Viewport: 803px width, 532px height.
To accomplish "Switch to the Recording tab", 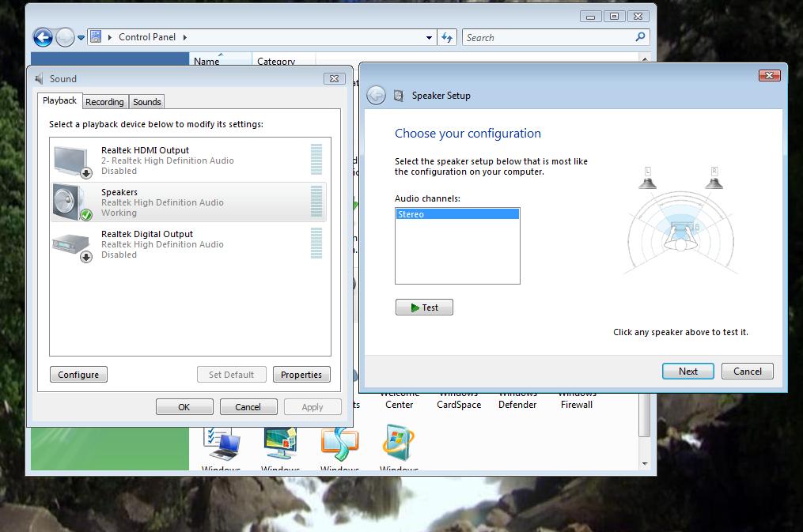I will (x=104, y=102).
